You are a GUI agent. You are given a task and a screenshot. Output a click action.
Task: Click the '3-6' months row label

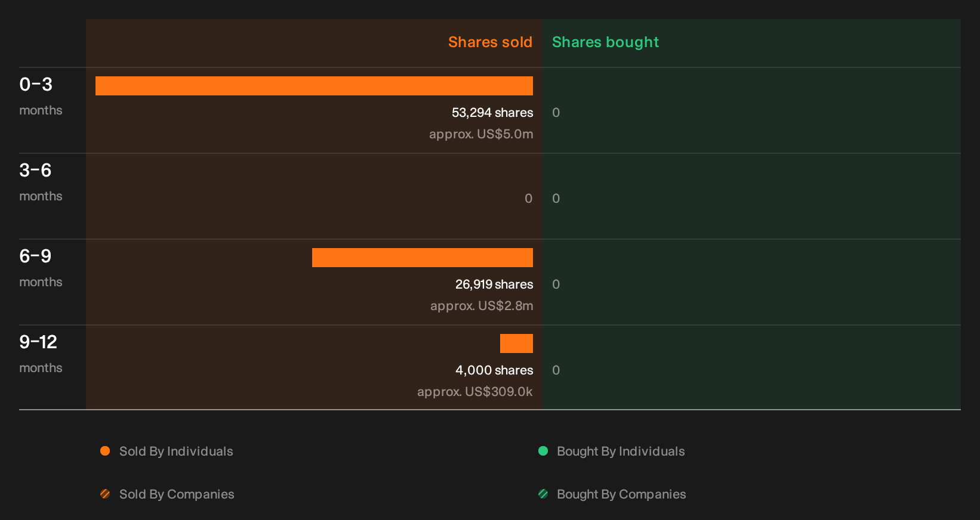click(35, 171)
